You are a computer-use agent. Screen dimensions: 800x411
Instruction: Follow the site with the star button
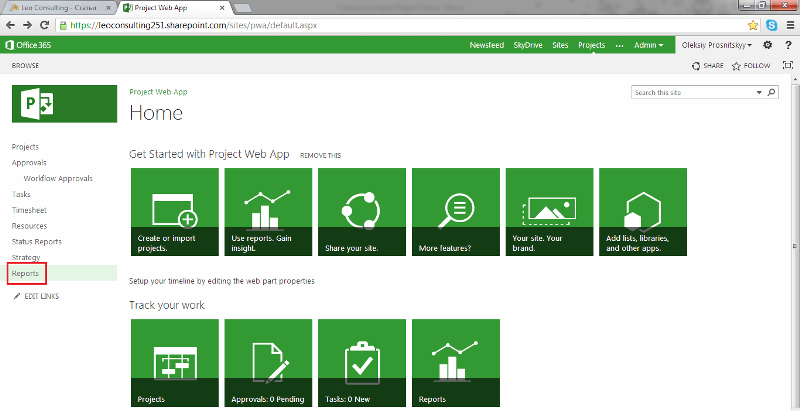pos(751,66)
